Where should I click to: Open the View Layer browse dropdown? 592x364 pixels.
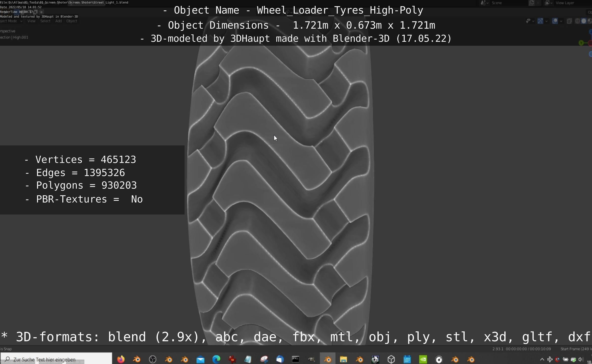coord(548,3)
